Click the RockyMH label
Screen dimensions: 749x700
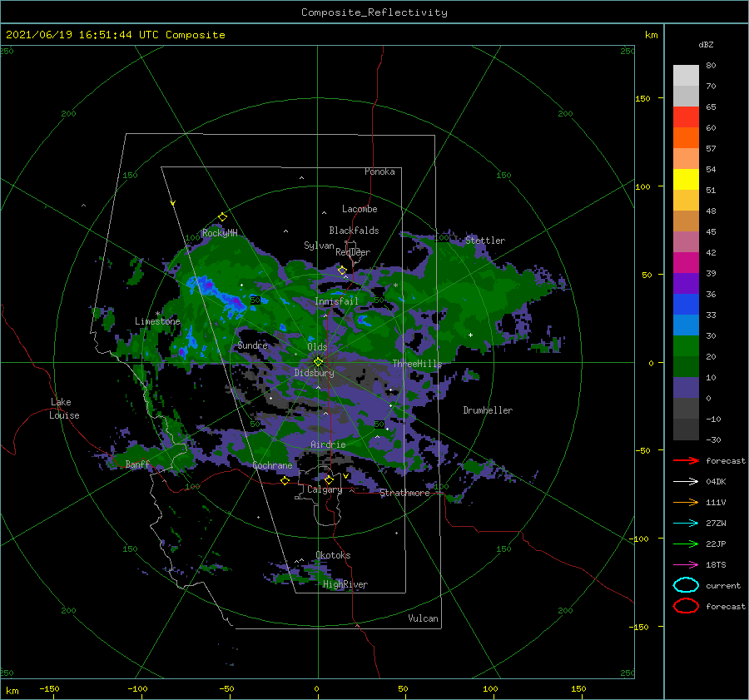[220, 233]
